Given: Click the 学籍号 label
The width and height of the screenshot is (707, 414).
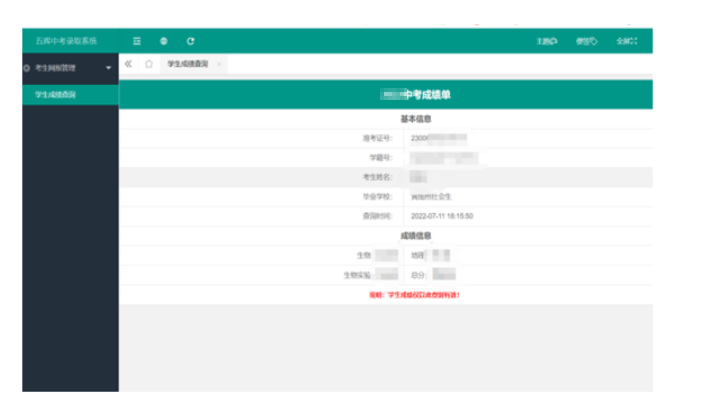Looking at the screenshot, I should pyautogui.click(x=381, y=158).
